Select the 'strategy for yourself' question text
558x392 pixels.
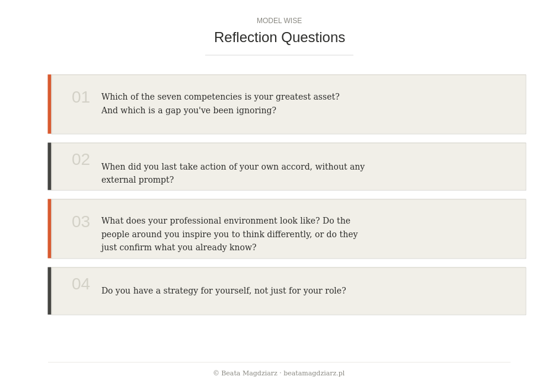pyautogui.click(x=224, y=291)
